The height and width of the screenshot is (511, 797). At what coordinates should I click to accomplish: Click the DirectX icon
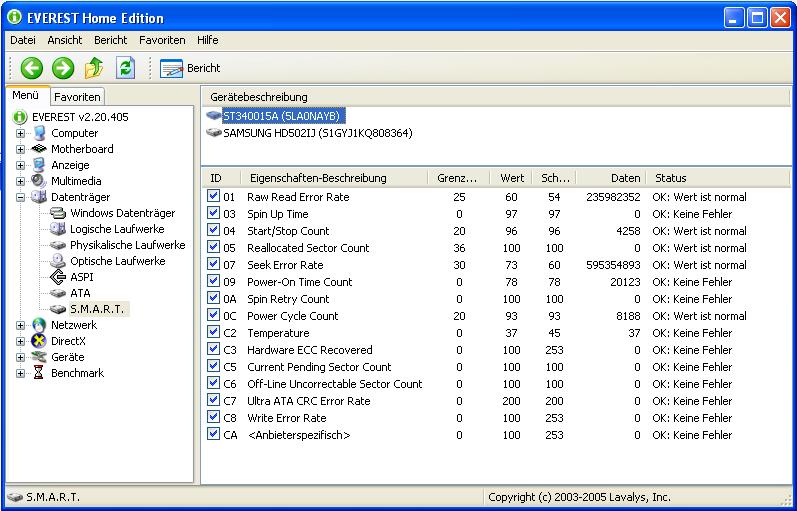[x=39, y=341]
